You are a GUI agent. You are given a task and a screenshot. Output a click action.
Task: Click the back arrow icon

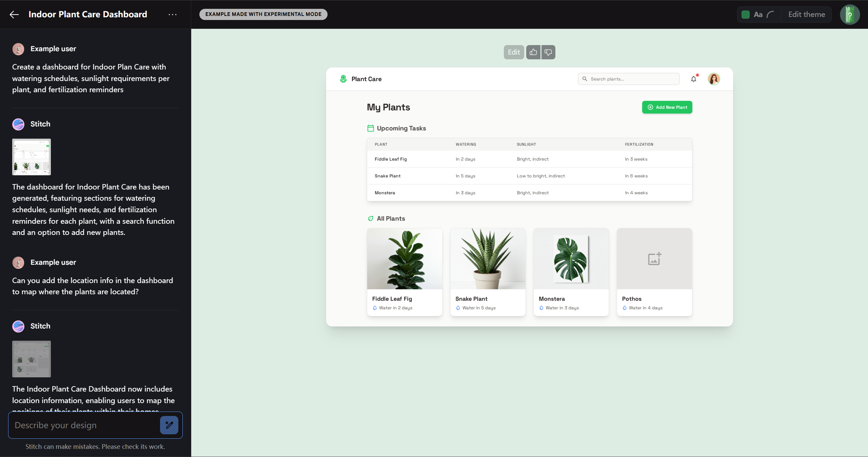coord(14,15)
